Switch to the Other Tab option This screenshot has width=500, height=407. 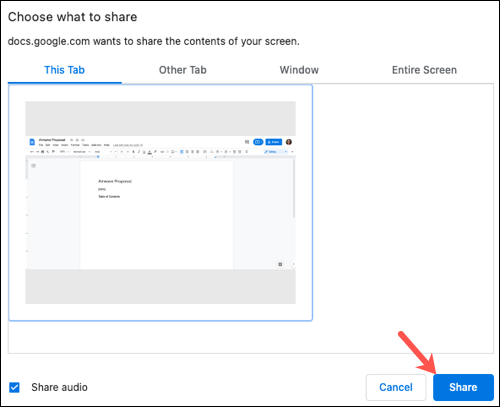tap(183, 70)
